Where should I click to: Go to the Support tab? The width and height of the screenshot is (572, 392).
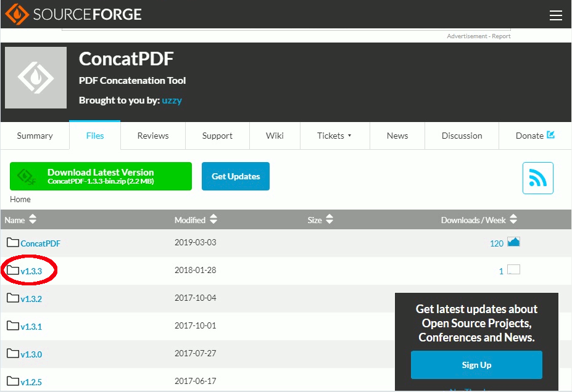click(x=217, y=136)
